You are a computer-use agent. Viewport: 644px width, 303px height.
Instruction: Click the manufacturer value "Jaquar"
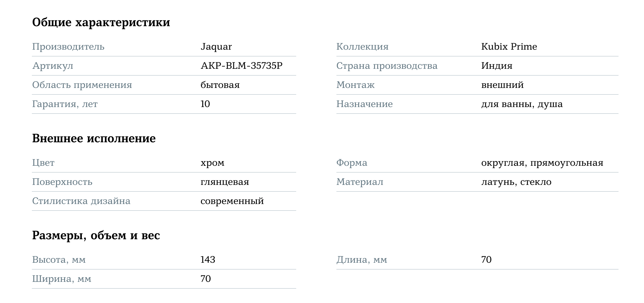coord(216,47)
